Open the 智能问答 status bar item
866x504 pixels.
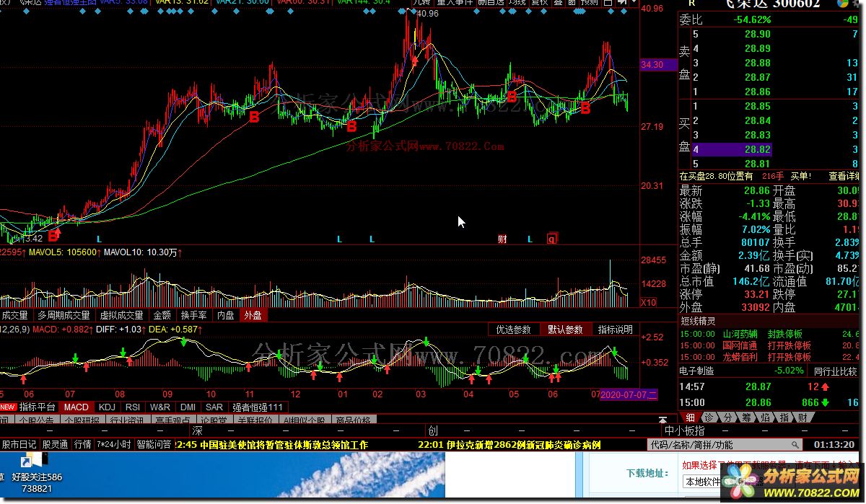point(154,445)
